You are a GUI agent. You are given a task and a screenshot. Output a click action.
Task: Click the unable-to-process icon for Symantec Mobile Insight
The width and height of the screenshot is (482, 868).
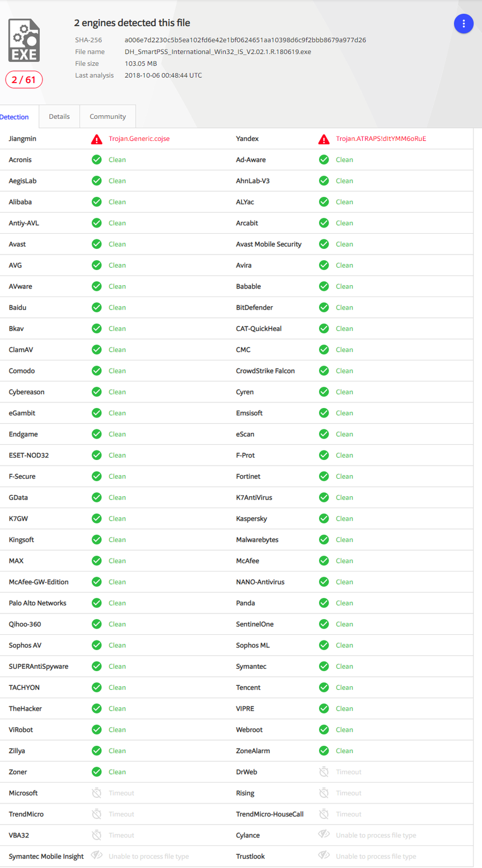[97, 856]
